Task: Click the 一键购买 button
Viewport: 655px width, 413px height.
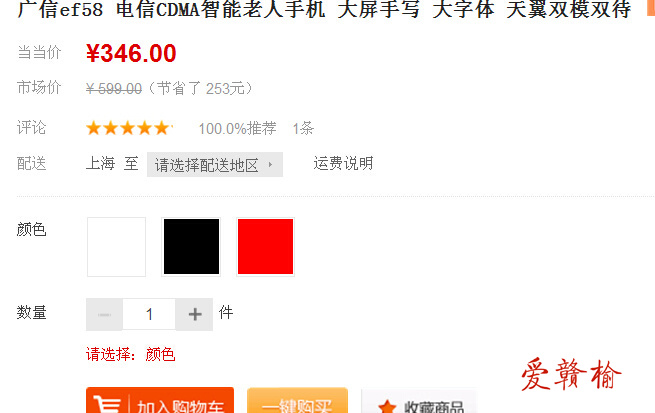Action: tap(297, 401)
